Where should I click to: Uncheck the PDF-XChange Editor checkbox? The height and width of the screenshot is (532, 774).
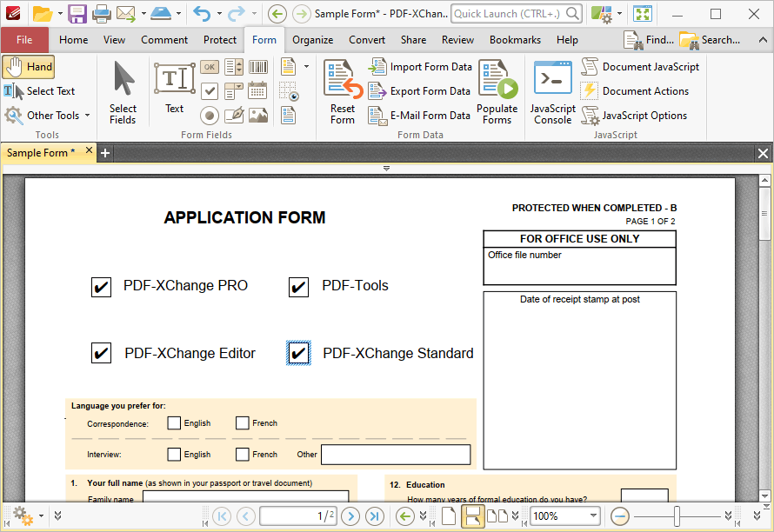click(101, 353)
